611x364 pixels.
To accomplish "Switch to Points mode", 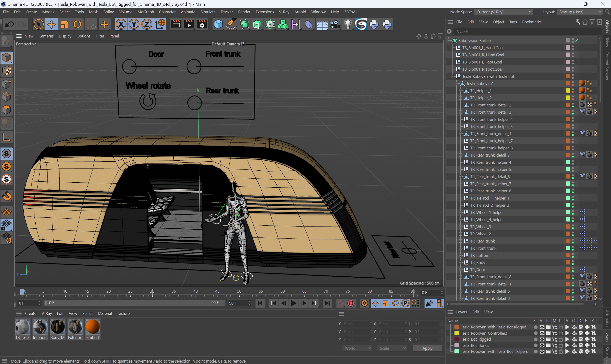I will 7,84.
